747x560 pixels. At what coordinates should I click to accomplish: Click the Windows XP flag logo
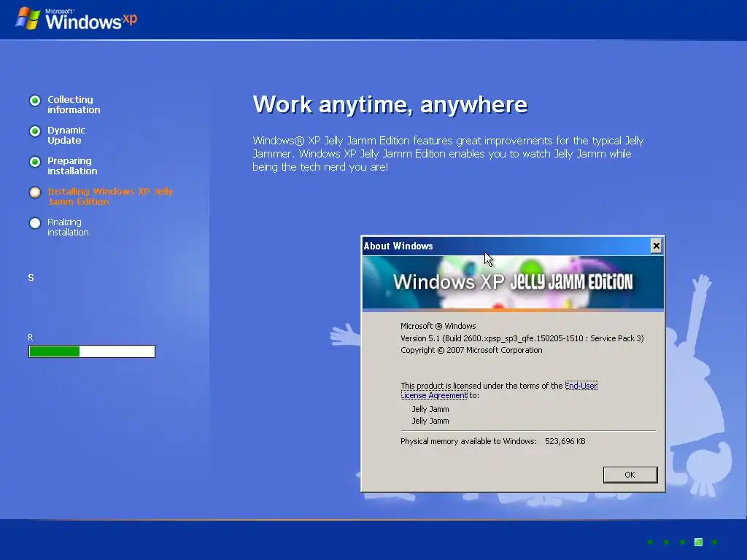pos(28,18)
